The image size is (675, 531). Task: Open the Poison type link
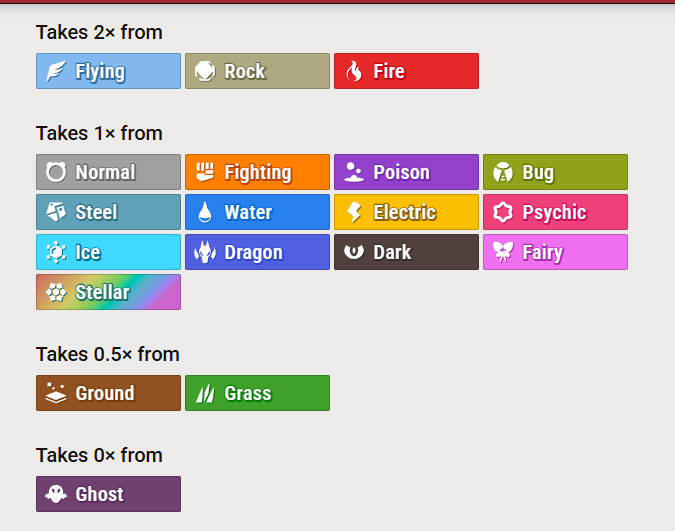(x=406, y=172)
